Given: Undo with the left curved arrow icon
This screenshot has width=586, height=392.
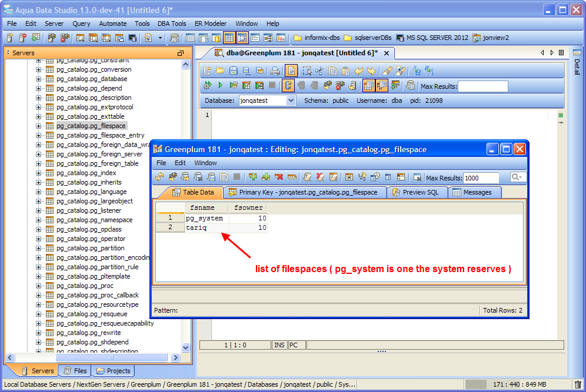Looking at the screenshot, I should click(x=359, y=71).
